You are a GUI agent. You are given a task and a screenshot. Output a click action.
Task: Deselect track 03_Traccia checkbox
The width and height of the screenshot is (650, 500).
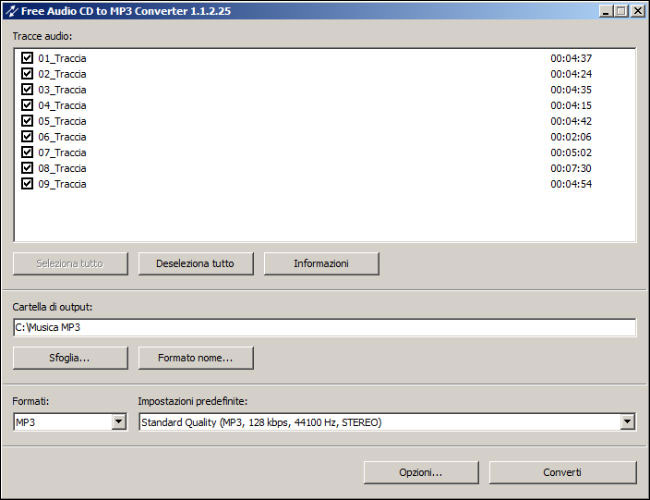[x=27, y=90]
